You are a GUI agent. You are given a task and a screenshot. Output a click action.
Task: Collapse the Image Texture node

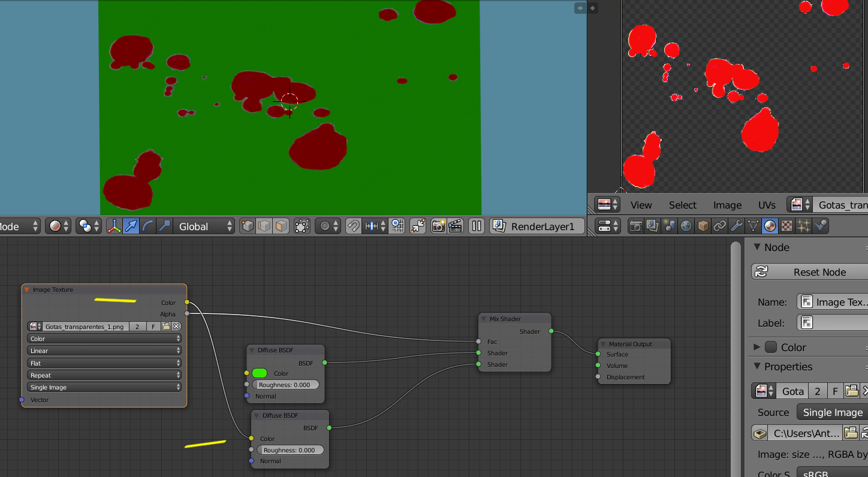tap(26, 289)
